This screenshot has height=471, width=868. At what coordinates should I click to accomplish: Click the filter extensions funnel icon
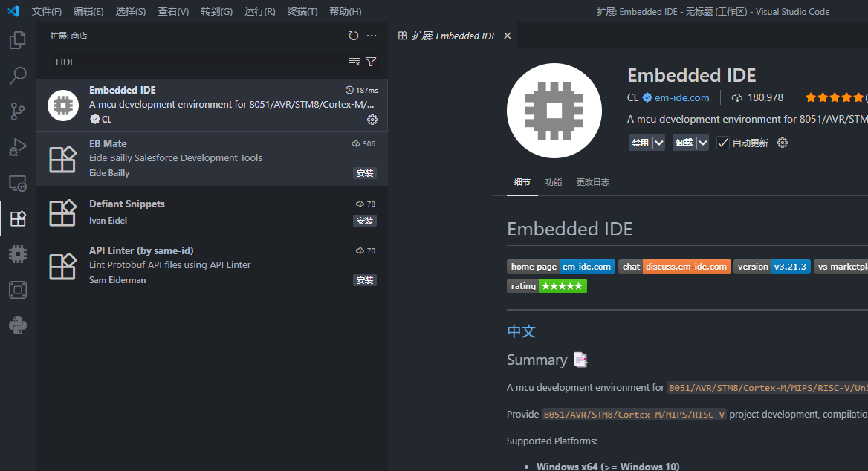tap(371, 62)
